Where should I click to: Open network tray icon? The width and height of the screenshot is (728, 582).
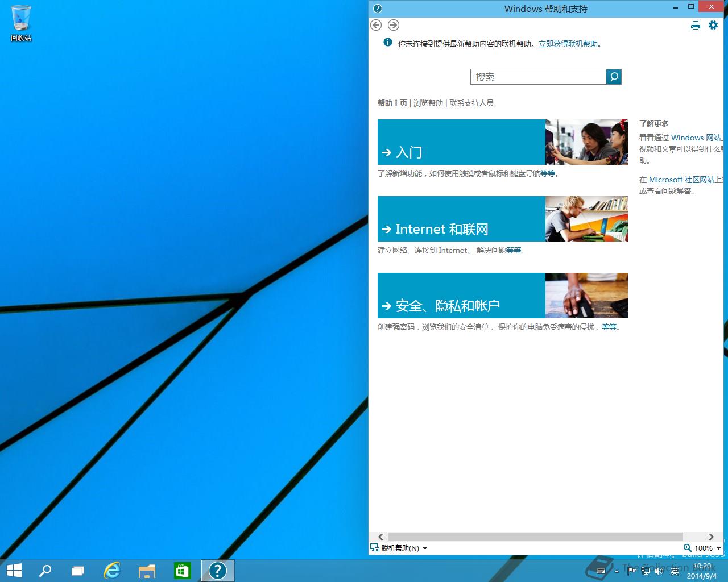646,571
